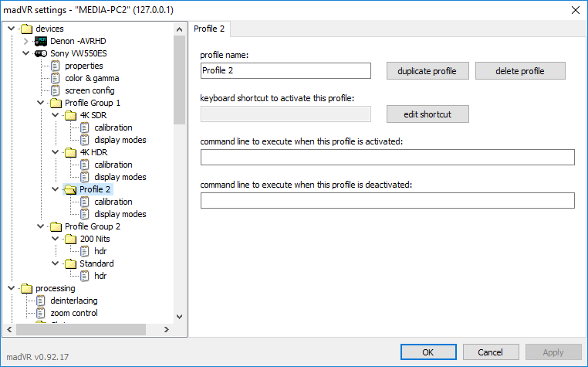
Task: Click the delete profile button
Action: [520, 71]
